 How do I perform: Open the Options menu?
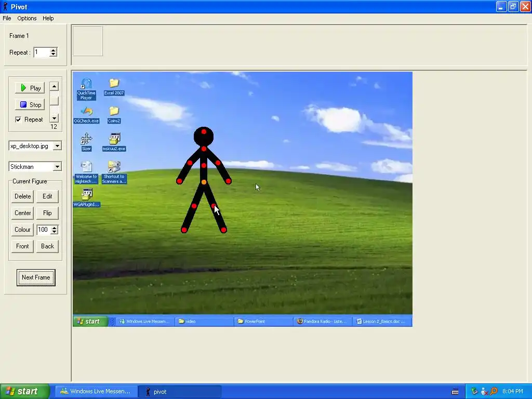(x=27, y=18)
